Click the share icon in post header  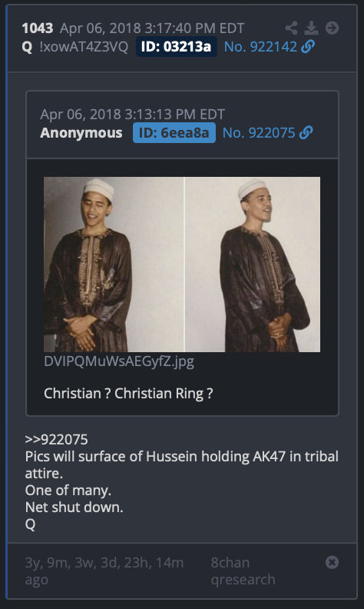291,28
